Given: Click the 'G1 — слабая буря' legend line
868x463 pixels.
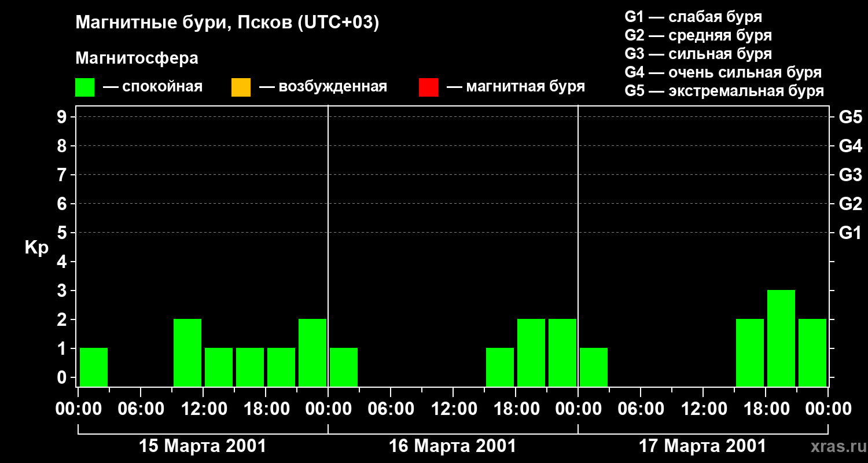Looking at the screenshot, I should 693,17.
